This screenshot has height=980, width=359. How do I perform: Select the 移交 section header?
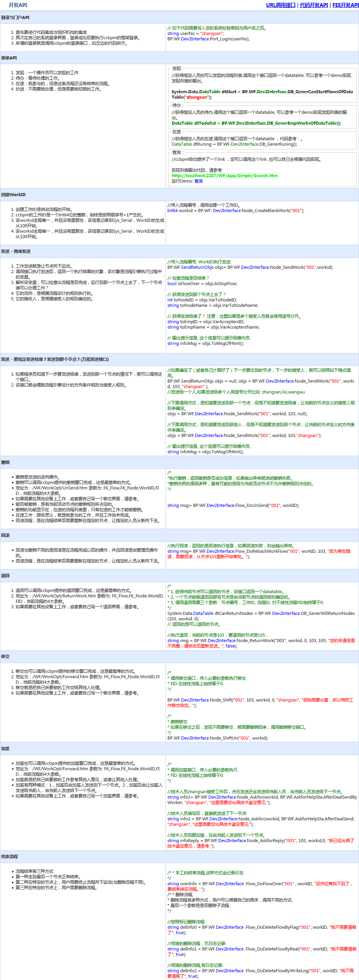[x=179, y=656]
